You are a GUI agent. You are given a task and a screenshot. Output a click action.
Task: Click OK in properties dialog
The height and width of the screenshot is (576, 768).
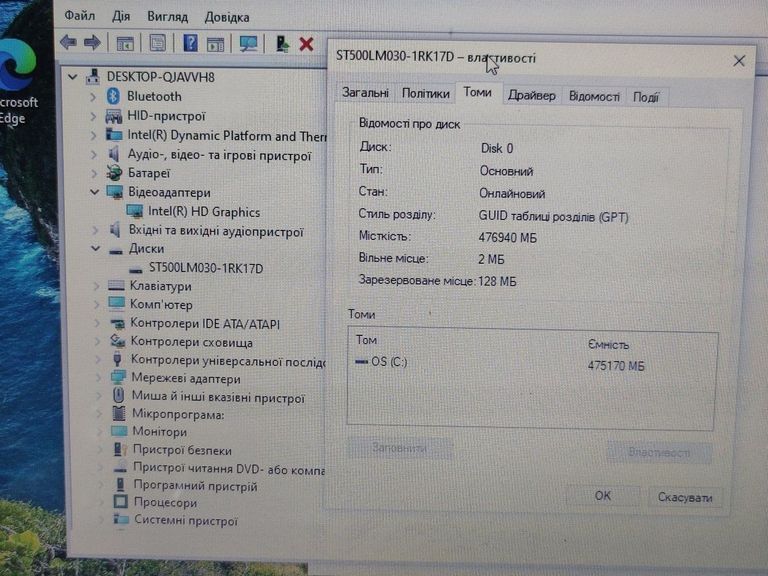(602, 496)
